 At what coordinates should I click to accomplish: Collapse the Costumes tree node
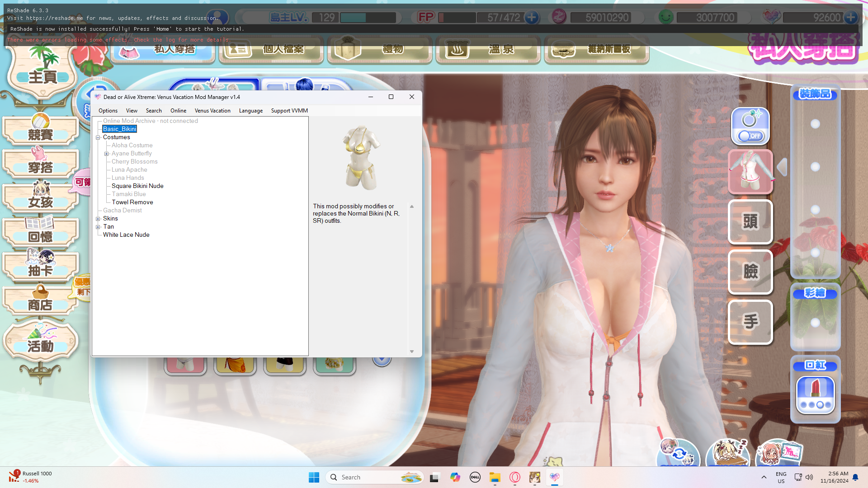click(98, 137)
